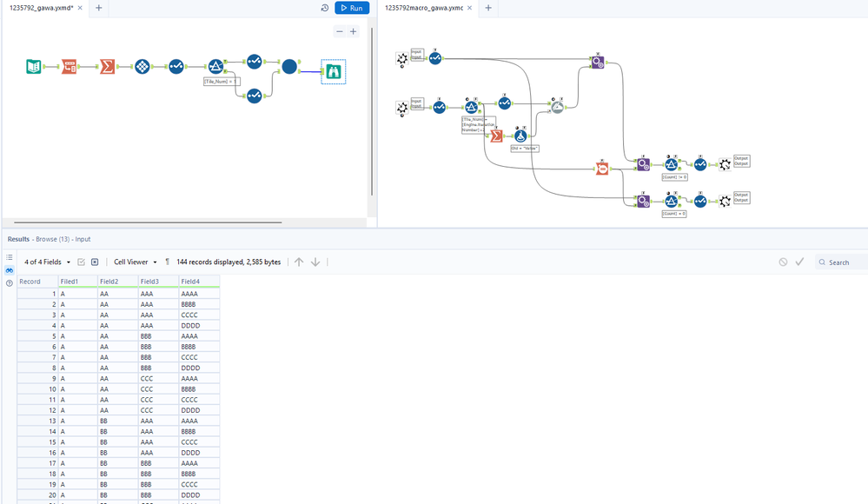Select the gray Dynamic Rename tool in the macro

pos(558,107)
